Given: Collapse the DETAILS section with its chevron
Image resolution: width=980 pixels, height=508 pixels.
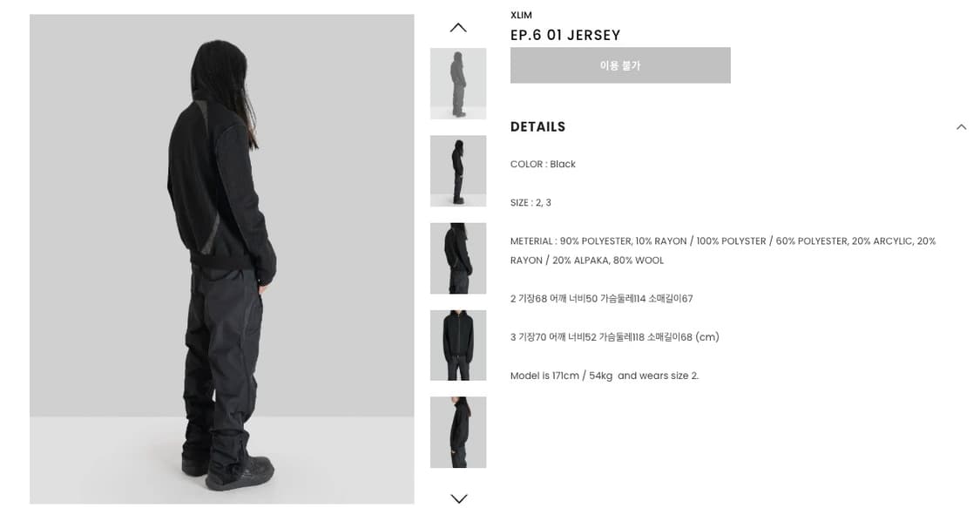Looking at the screenshot, I should [x=961, y=127].
